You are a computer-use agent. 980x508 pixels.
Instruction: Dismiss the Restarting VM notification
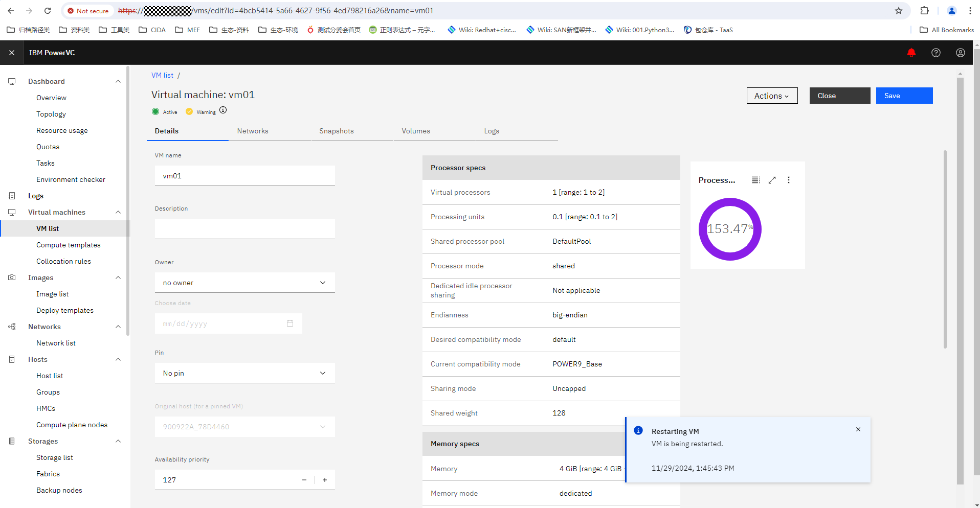click(858, 429)
